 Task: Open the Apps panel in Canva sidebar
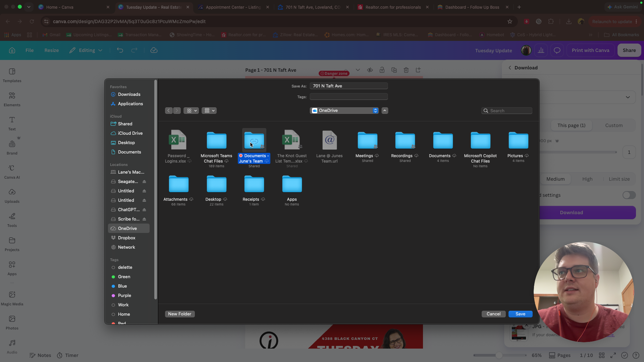pyautogui.click(x=12, y=268)
